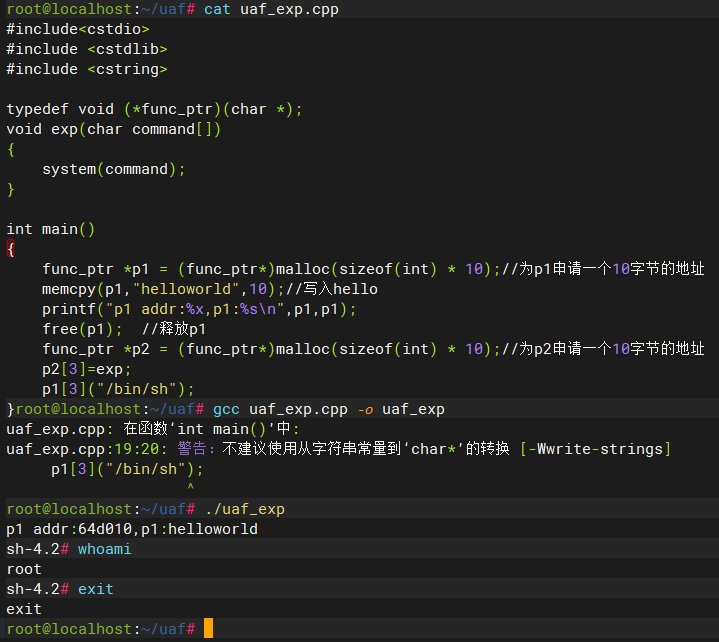Click the 'p1 addr:64d010' output line
The width and height of the screenshot is (719, 642).
coord(132,529)
